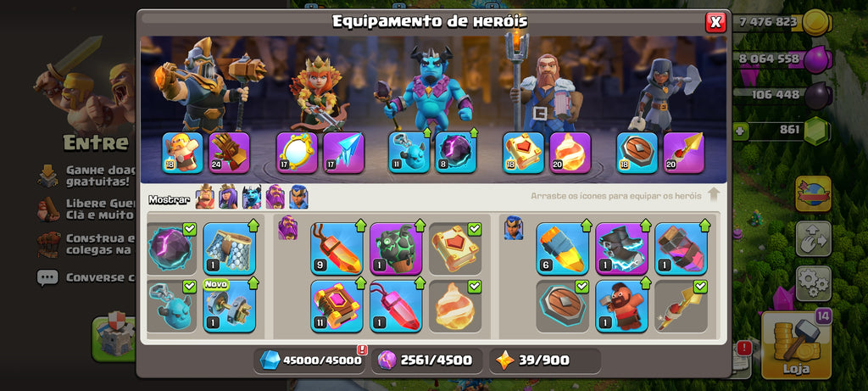Select the Minion Prince's Dark Orb slot
This screenshot has height=391, width=868.
(455, 153)
